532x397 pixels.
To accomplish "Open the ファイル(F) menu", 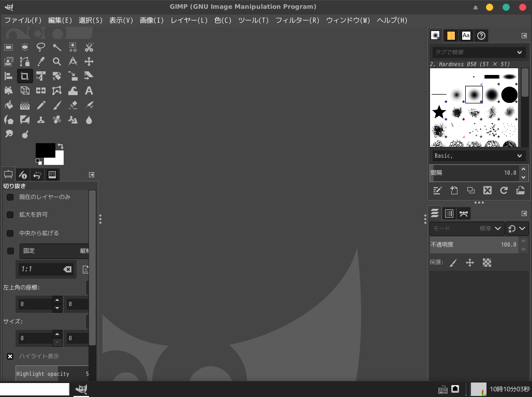I will coord(23,20).
